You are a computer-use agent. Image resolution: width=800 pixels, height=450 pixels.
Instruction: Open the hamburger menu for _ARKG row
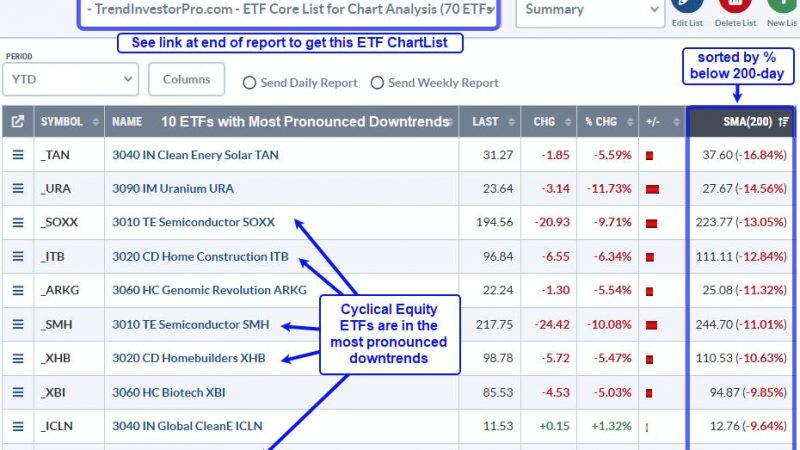coord(18,290)
